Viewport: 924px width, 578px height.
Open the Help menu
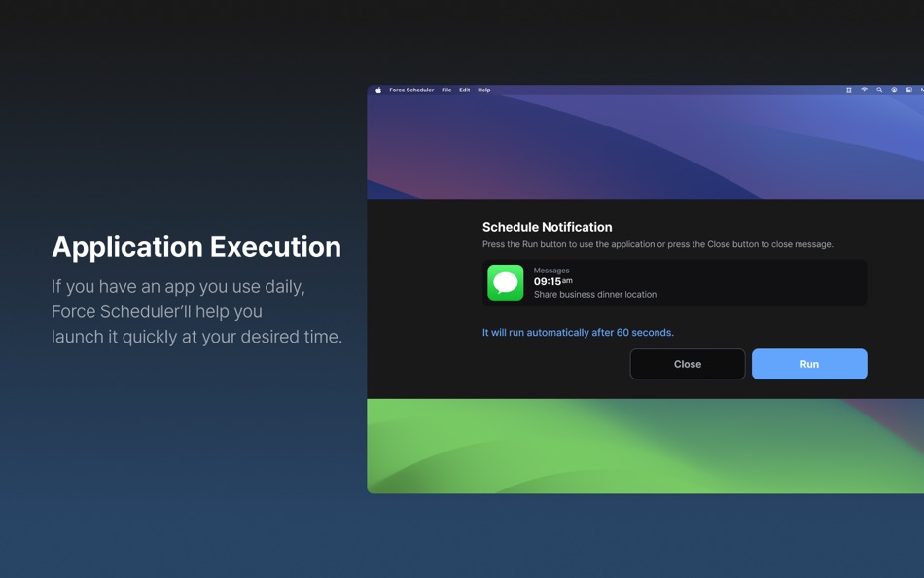(482, 90)
